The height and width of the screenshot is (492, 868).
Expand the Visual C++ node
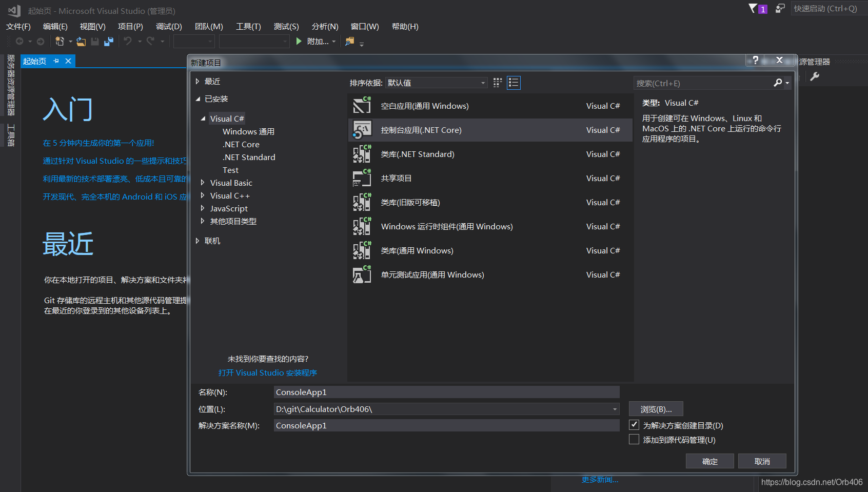(203, 195)
